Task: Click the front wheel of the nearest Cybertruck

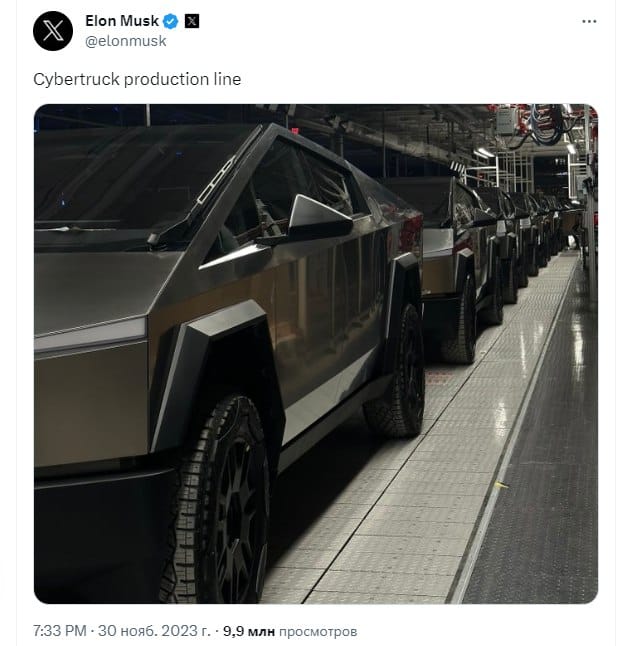Action: 225,500
